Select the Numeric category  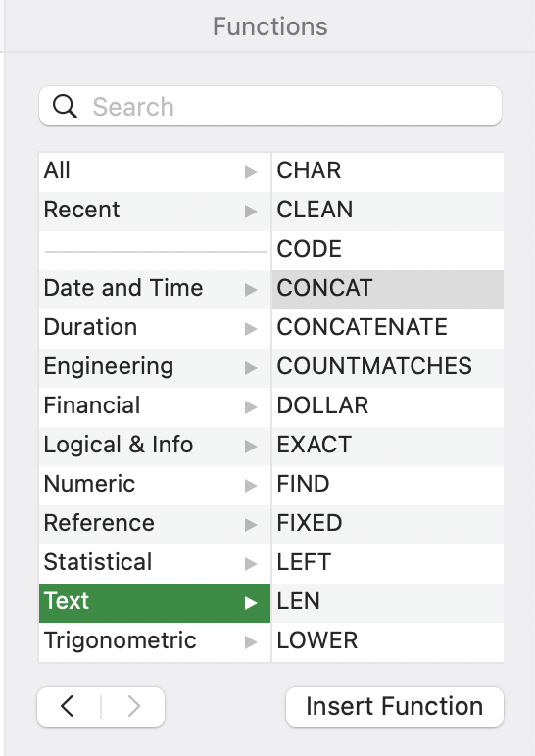coord(155,485)
